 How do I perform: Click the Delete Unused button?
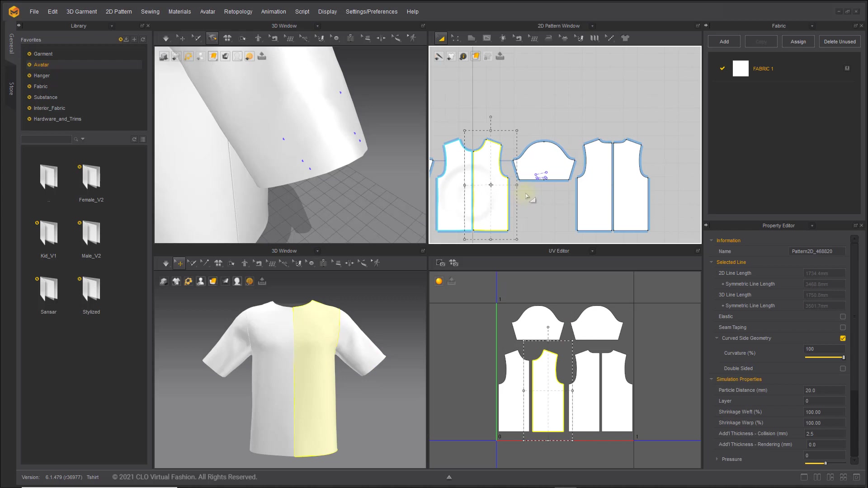pyautogui.click(x=840, y=41)
